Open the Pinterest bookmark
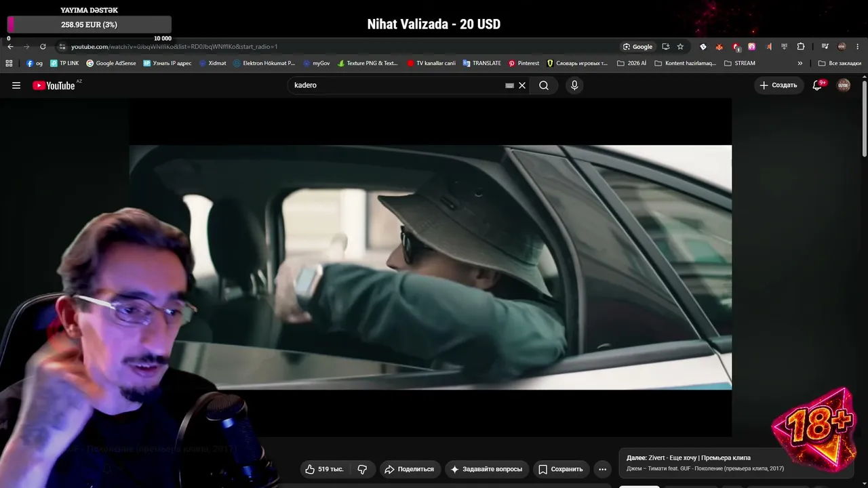The image size is (868, 488). pos(524,63)
